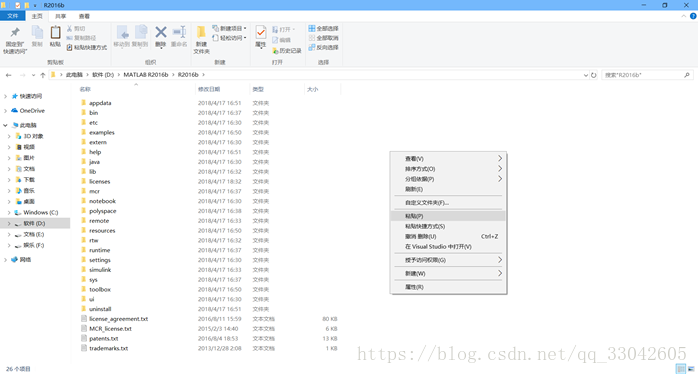Choose 撤消 删除(U) in context menu
Viewport: 698px width, 374px height.
(x=448, y=236)
